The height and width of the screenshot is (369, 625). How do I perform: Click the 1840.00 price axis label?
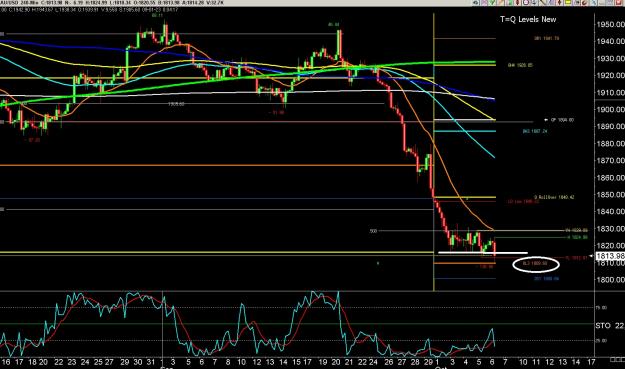pos(610,212)
